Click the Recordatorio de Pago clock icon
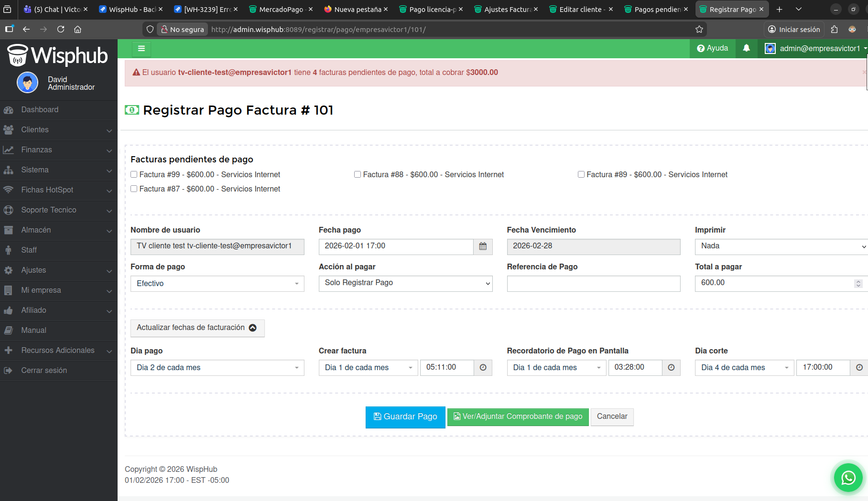 (x=671, y=368)
